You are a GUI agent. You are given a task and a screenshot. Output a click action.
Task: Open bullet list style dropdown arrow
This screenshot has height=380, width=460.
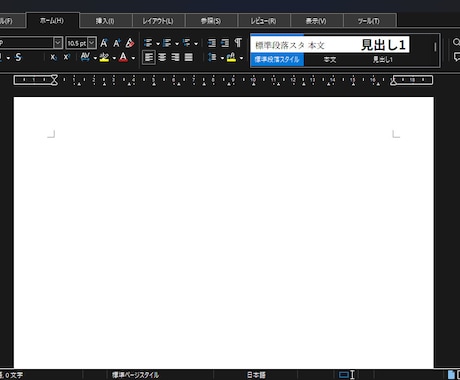(158, 44)
